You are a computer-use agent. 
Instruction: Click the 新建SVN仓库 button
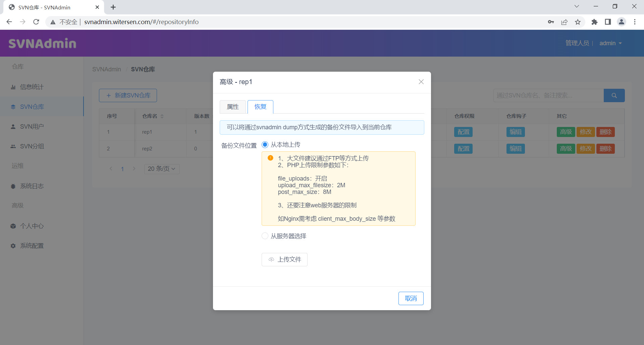click(x=128, y=95)
